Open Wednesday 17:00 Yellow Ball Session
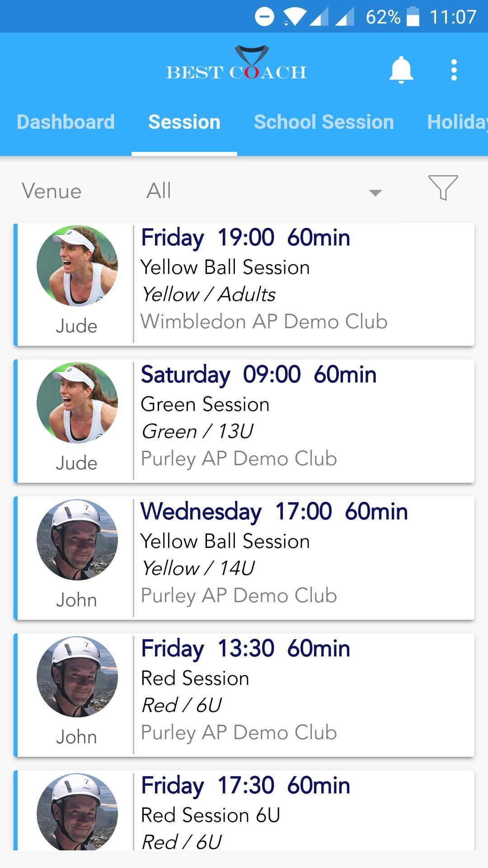This screenshot has height=868, width=488. [244, 558]
